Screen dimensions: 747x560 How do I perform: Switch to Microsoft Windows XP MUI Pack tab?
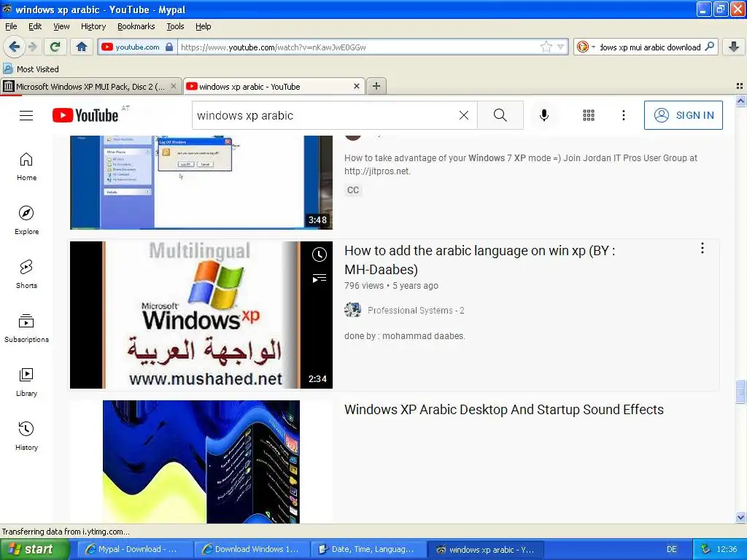click(90, 87)
